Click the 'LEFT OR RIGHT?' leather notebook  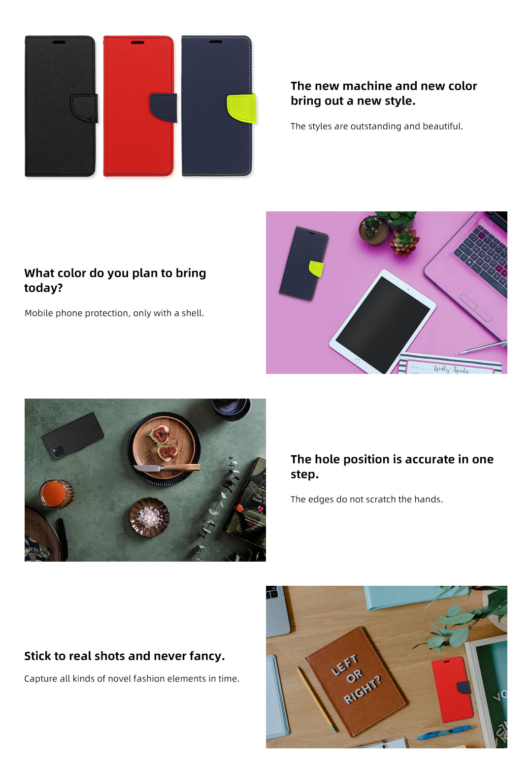(x=356, y=682)
